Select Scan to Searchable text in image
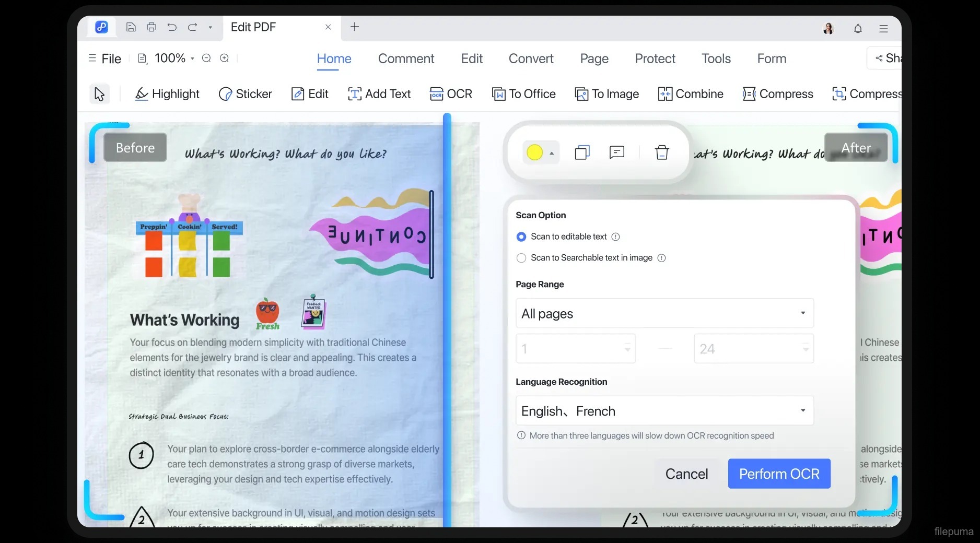The image size is (980, 543). pos(521,258)
